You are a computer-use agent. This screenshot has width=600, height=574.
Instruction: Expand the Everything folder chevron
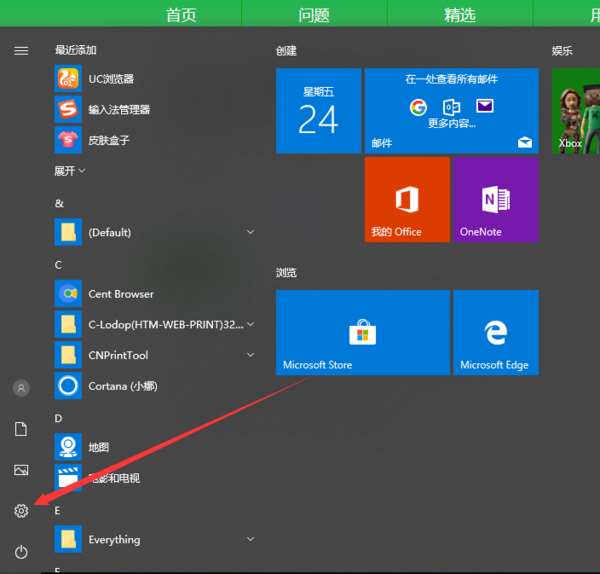pos(250,539)
